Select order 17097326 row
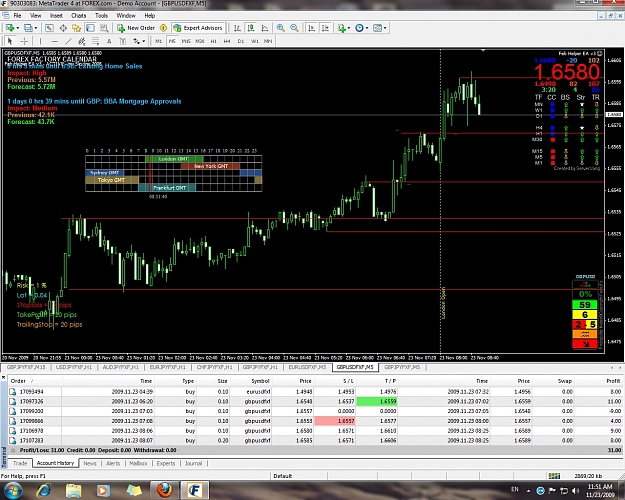This screenshot has height=500, width=625. (315, 402)
